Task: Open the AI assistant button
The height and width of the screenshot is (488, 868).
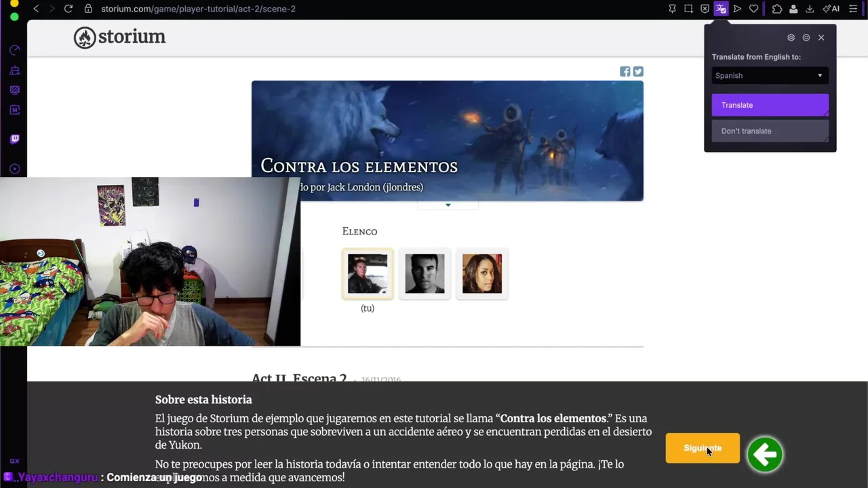Action: coord(831,9)
